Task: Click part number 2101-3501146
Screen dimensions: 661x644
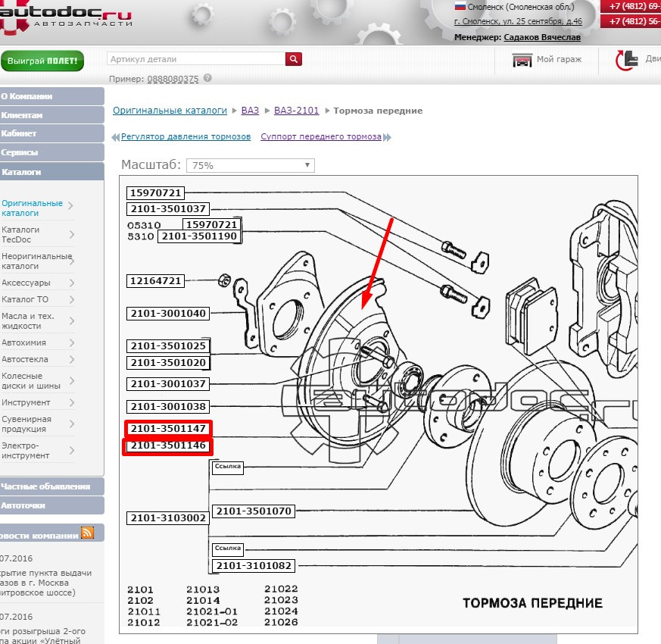Action: click(168, 445)
